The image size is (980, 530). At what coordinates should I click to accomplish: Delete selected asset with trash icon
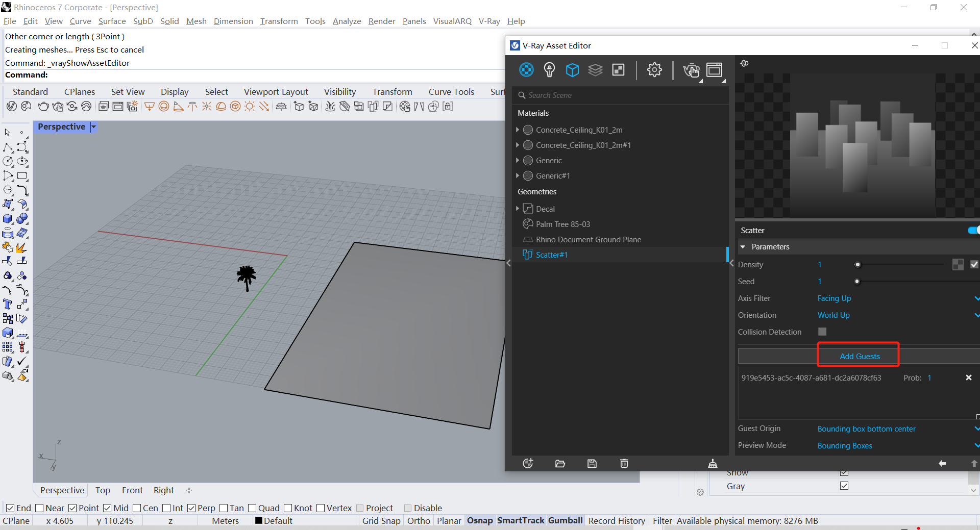pyautogui.click(x=624, y=463)
